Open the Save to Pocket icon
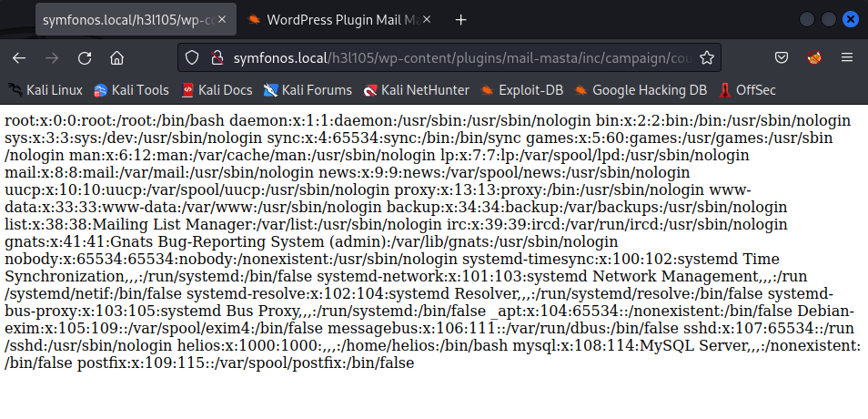The image size is (868, 419). (x=781, y=58)
